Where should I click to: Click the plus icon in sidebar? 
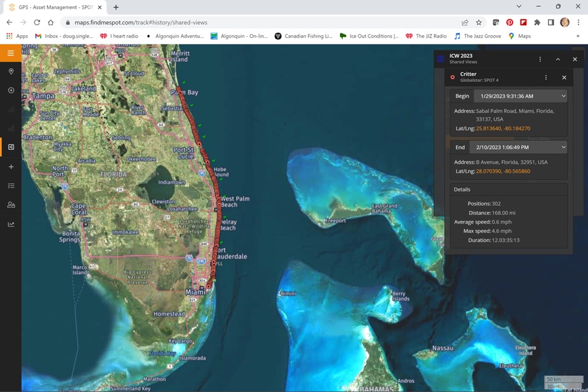10,167
